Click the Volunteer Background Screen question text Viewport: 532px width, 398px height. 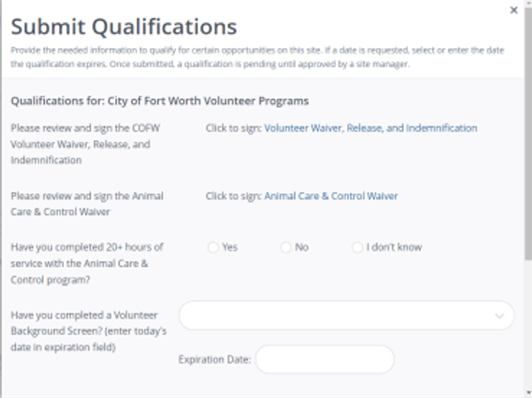pos(88,331)
